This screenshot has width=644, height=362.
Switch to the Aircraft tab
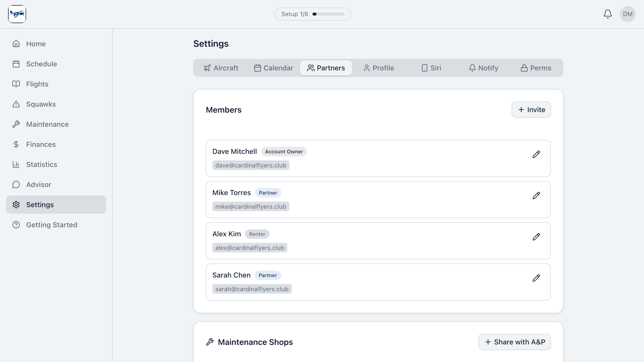tap(221, 68)
